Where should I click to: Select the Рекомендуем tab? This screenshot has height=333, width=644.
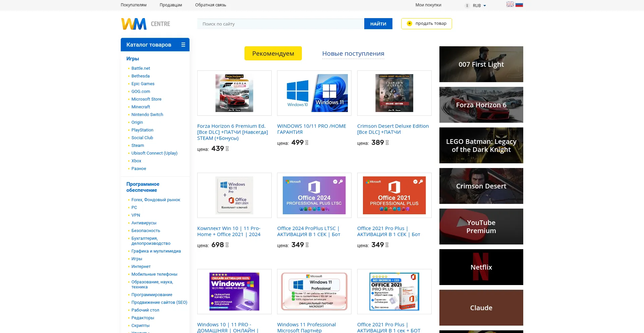[273, 53]
